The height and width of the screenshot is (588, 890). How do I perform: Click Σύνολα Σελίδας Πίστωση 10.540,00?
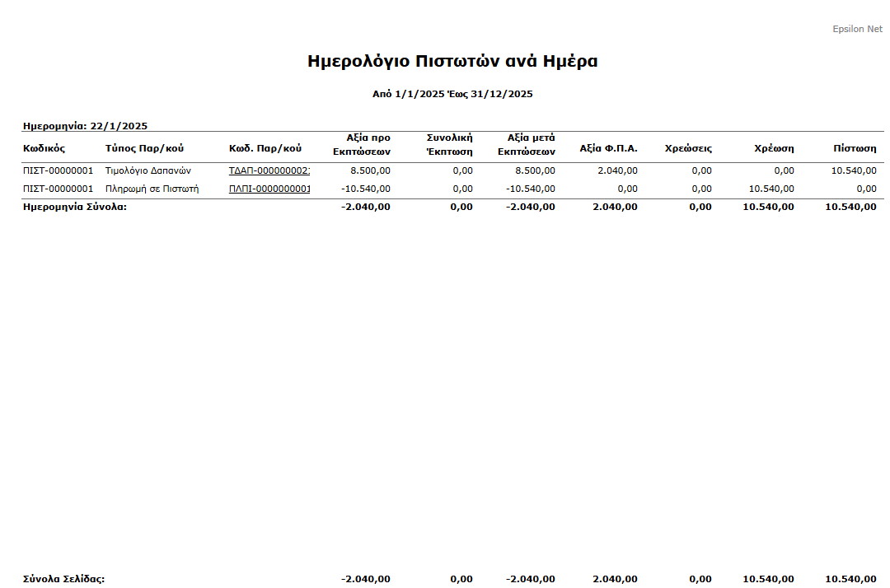(850, 579)
